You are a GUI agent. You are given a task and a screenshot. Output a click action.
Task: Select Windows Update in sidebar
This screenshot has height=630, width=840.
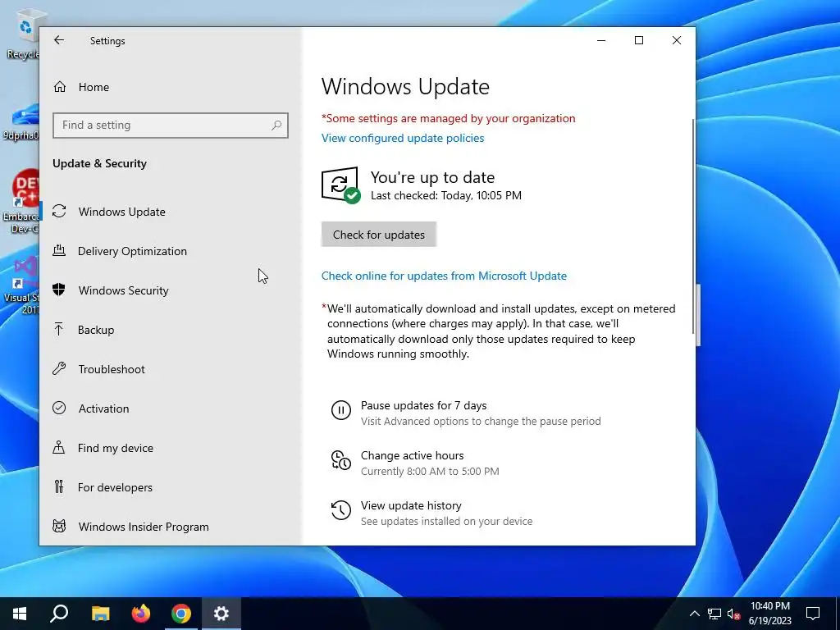click(171, 212)
